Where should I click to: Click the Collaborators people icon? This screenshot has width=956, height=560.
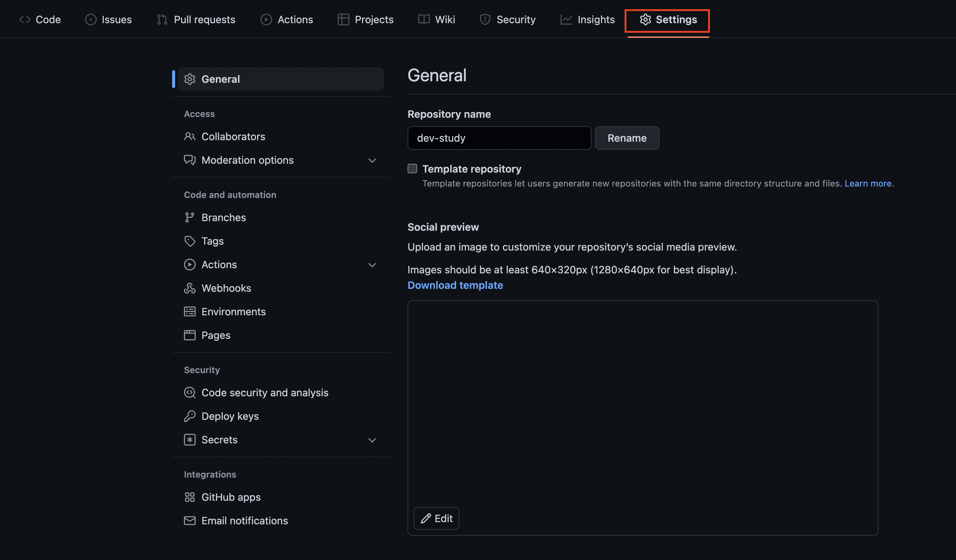click(190, 137)
